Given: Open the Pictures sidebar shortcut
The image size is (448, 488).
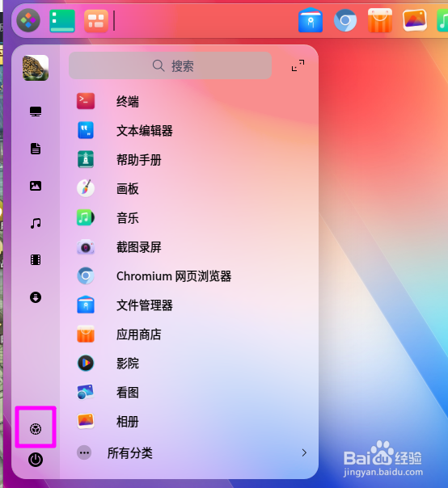Looking at the screenshot, I should click(36, 186).
